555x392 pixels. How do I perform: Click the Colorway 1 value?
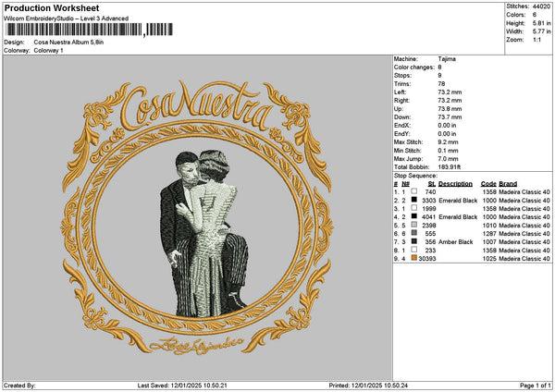click(48, 51)
